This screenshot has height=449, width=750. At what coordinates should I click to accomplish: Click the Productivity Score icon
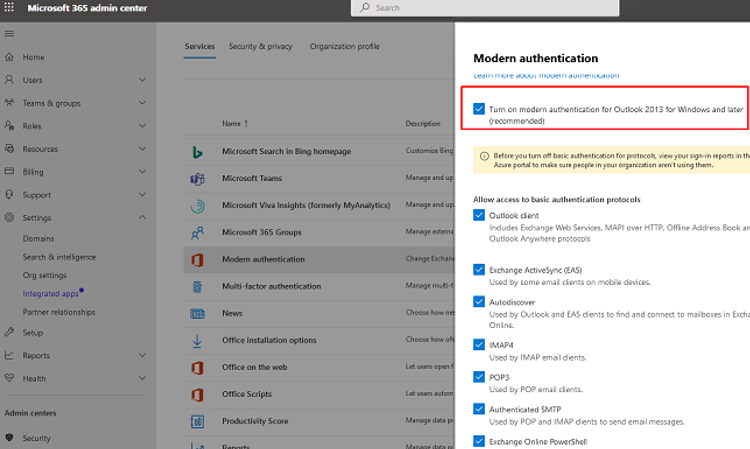[197, 421]
